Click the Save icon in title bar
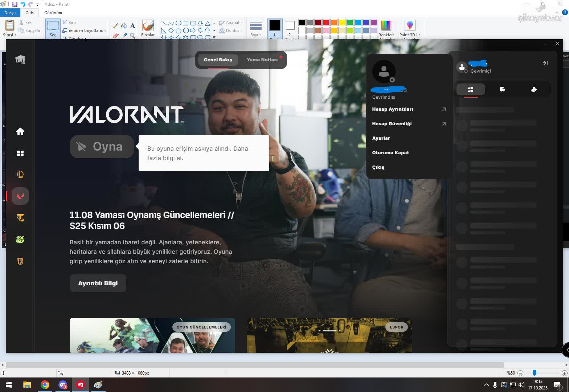569x392 pixels. point(15,4)
